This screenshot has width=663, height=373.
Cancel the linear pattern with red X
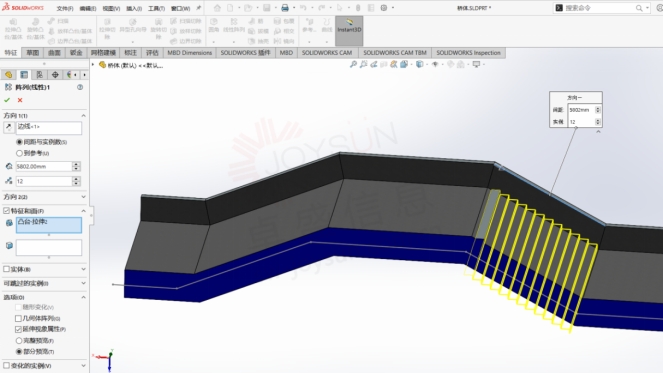coord(20,100)
